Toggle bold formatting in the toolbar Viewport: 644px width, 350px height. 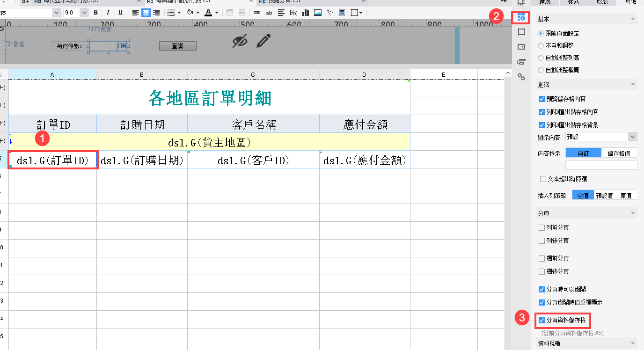click(96, 13)
